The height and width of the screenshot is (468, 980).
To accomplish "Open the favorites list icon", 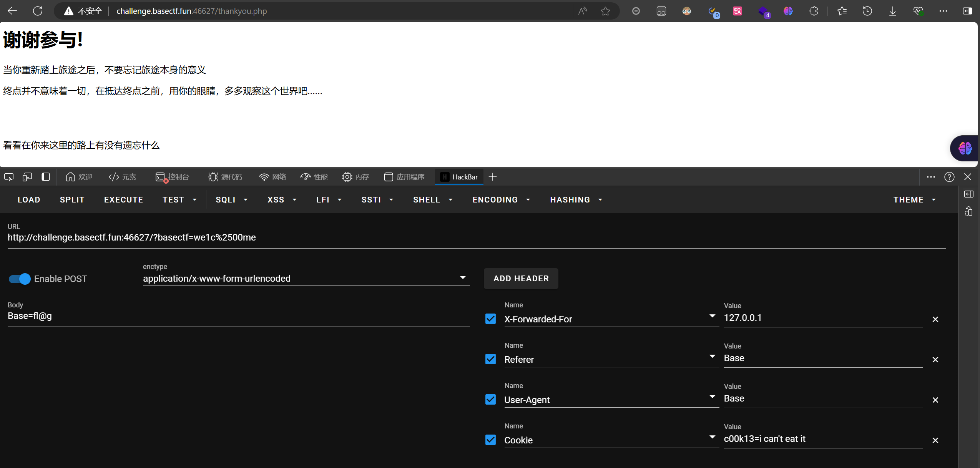I will pos(842,11).
